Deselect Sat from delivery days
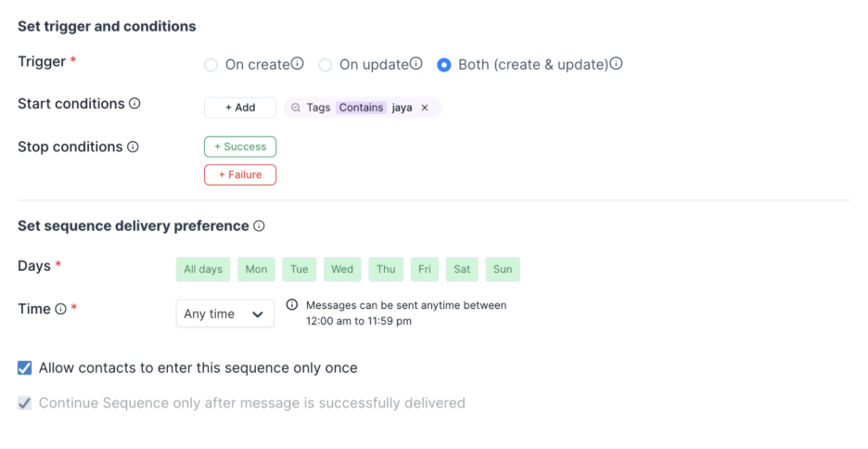This screenshot has height=449, width=868. [462, 269]
